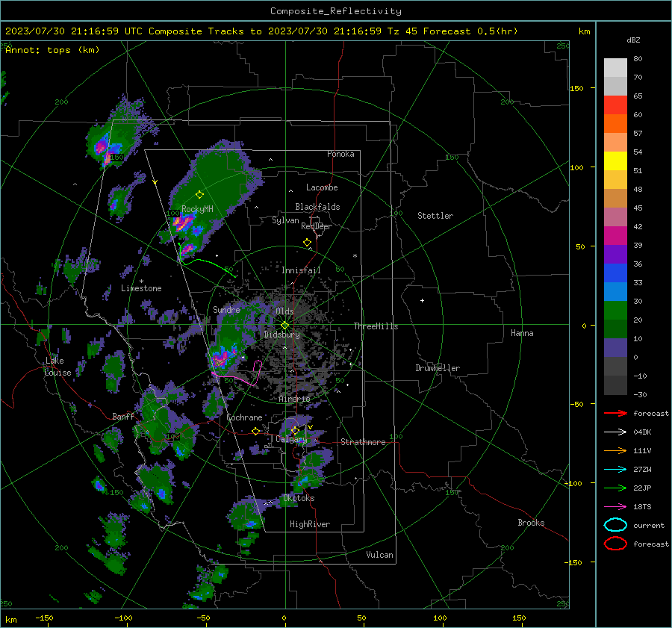Click the Strathmore city label
Screen dimensions: 672x628
coord(363,442)
